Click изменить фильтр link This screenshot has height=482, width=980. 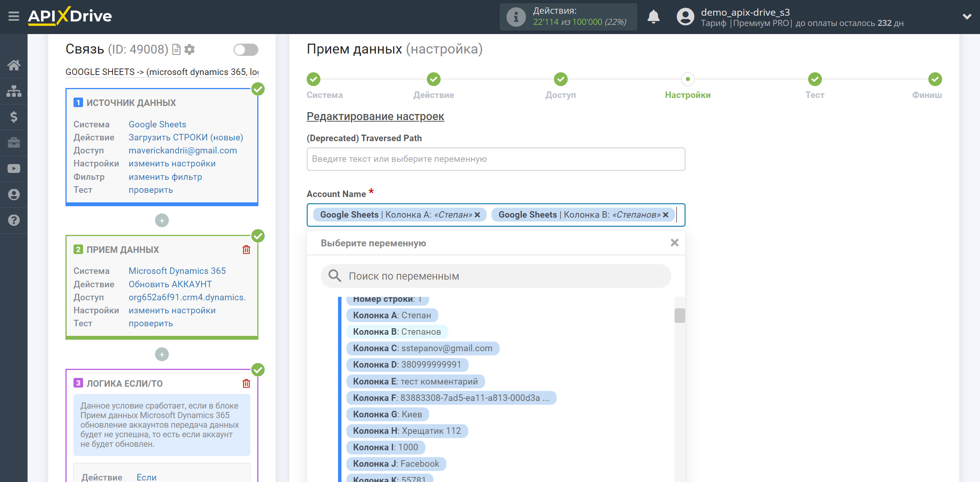pos(165,177)
